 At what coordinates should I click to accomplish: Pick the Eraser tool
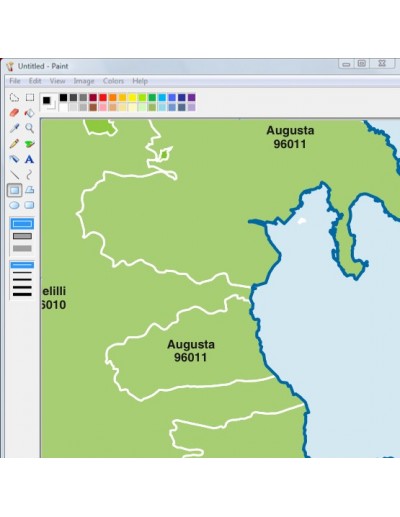(x=14, y=113)
